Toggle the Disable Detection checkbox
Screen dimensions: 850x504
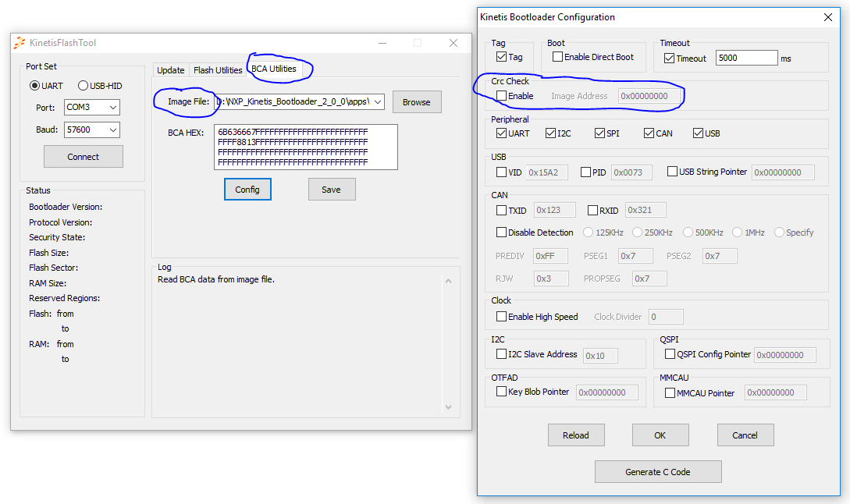(501, 232)
